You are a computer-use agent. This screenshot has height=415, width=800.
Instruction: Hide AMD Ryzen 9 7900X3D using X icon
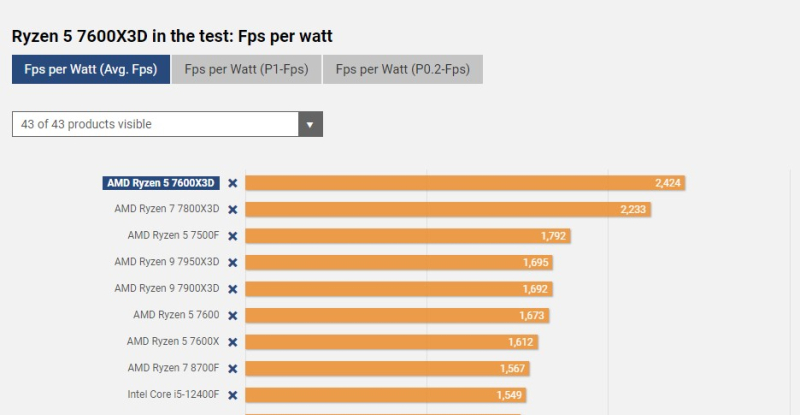[232, 289]
